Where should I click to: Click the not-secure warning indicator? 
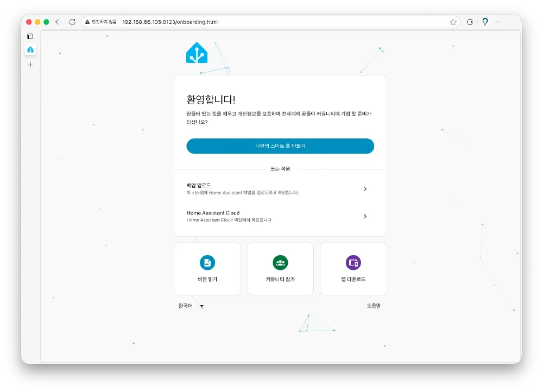click(101, 22)
